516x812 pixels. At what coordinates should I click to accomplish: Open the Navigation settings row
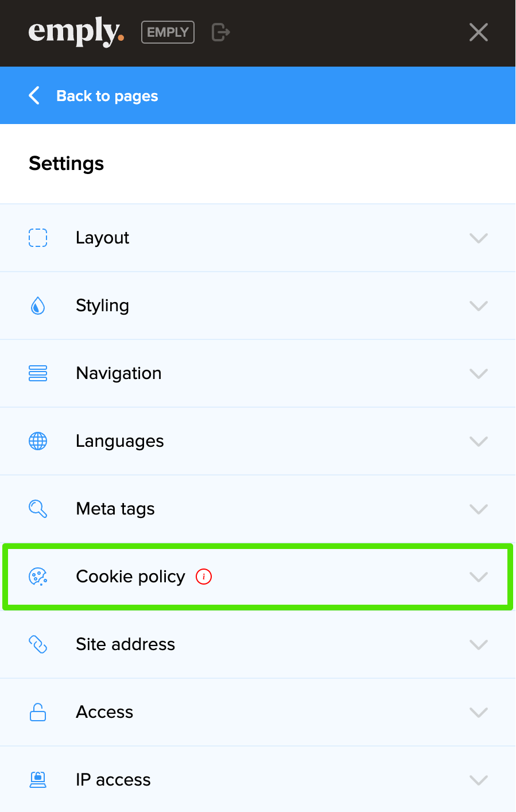pos(119,373)
